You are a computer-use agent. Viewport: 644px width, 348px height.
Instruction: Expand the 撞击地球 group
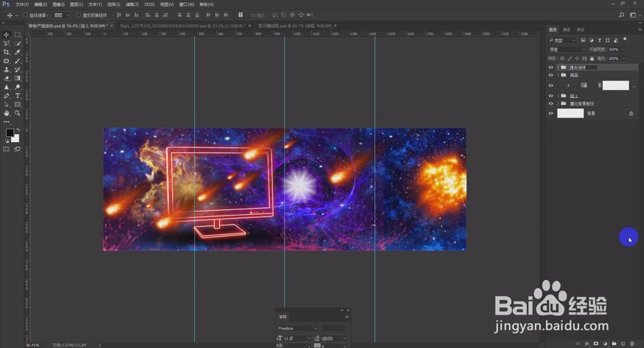(x=558, y=68)
